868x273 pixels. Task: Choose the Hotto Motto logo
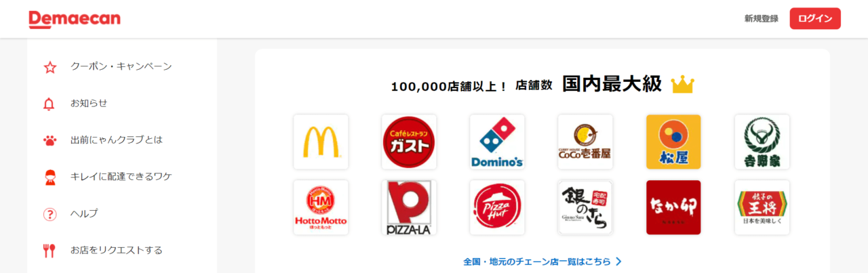tap(321, 207)
